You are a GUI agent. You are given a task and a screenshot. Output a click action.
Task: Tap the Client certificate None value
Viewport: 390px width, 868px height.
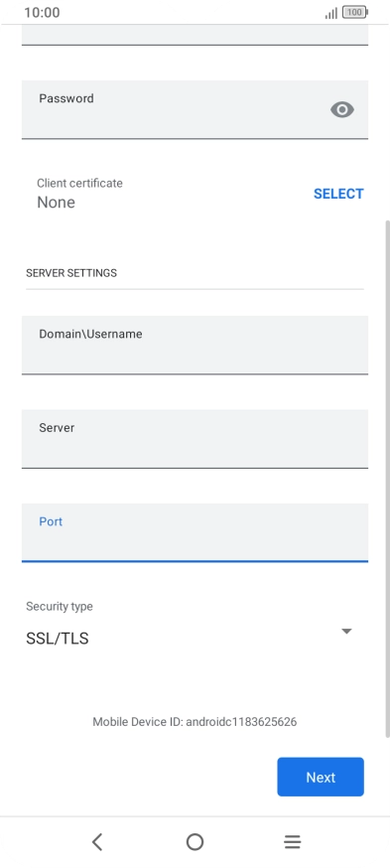coord(56,203)
